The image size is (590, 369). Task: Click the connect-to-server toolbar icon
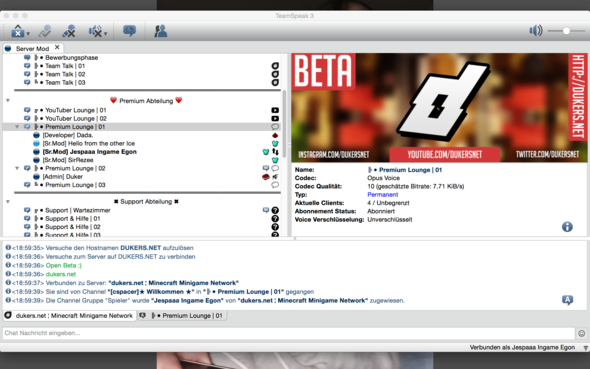pyautogui.click(x=17, y=31)
